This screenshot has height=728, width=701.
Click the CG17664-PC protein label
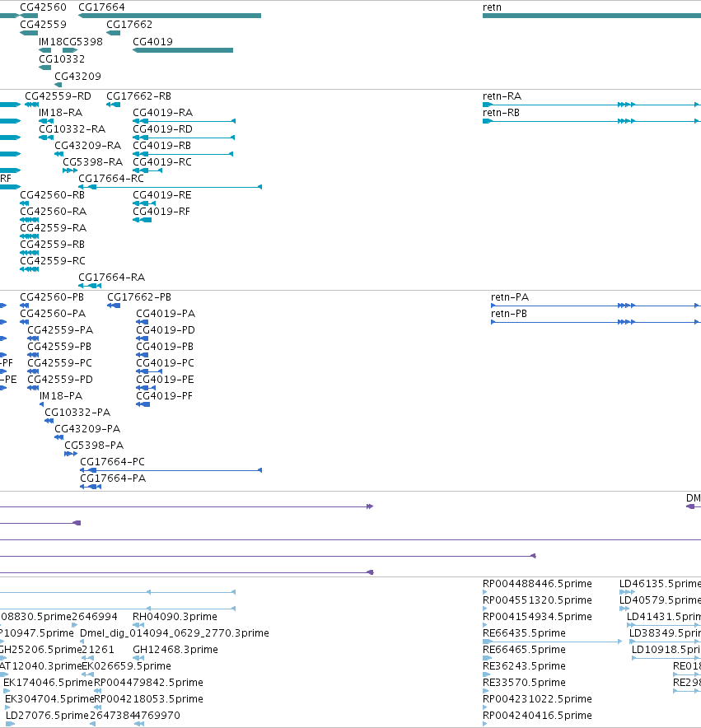click(x=112, y=462)
